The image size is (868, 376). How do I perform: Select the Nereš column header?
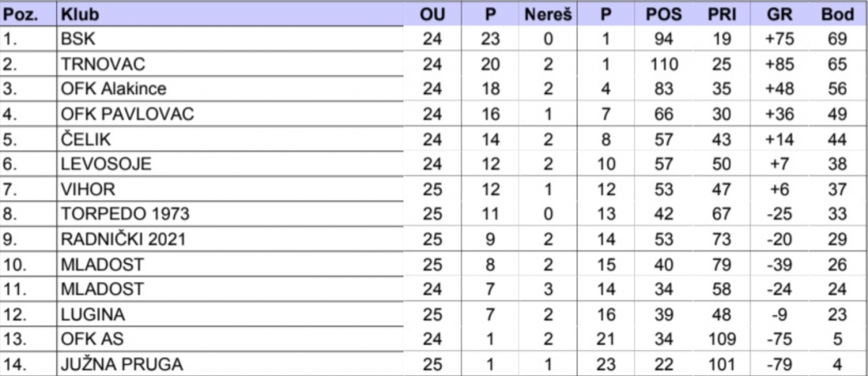548,14
